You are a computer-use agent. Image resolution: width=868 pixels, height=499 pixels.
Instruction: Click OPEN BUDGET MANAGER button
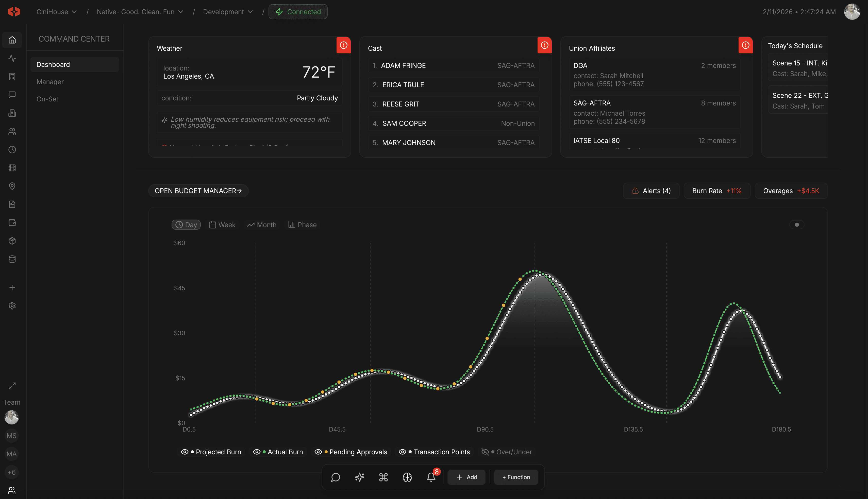[198, 191]
